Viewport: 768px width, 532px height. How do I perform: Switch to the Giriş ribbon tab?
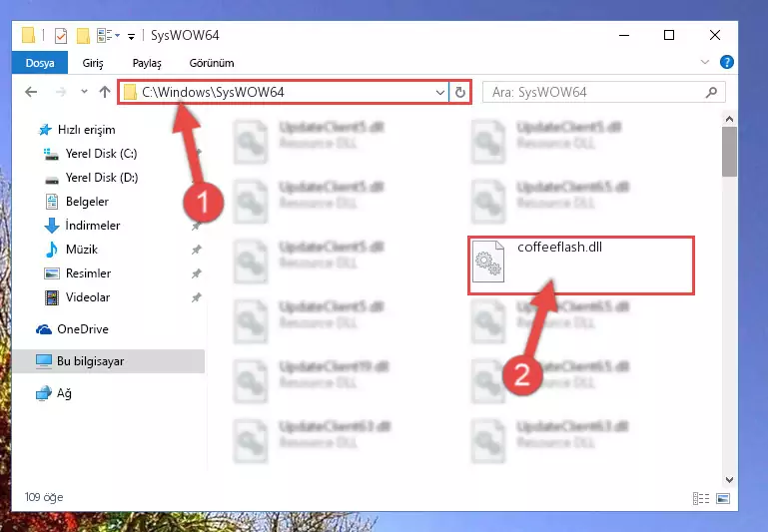(93, 63)
